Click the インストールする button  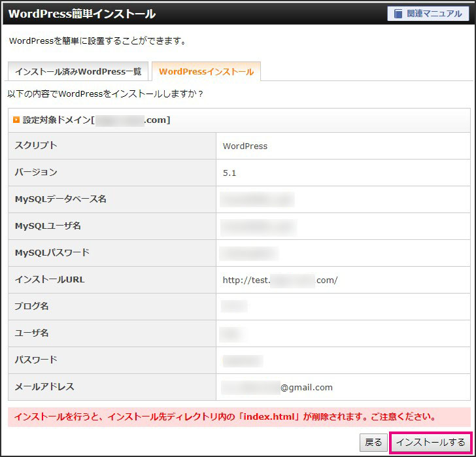[x=430, y=443]
